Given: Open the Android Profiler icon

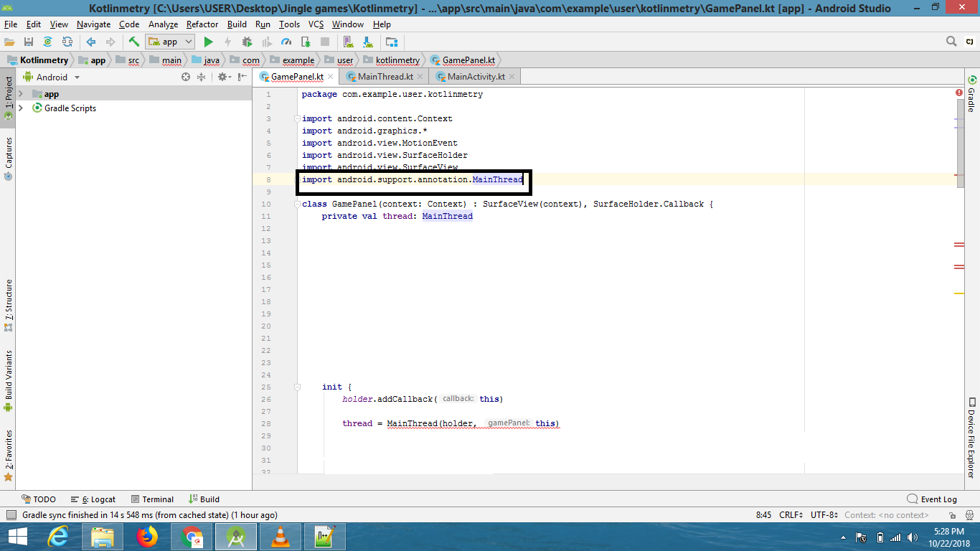Looking at the screenshot, I should coord(286,42).
